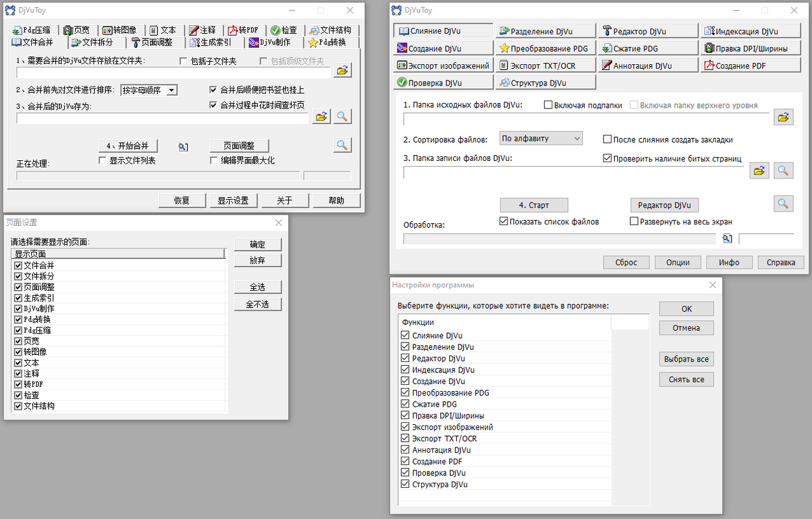This screenshot has height=519, width=812.
Task: Browse source folder in the Russian DjVuToy window
Action: pos(783,117)
